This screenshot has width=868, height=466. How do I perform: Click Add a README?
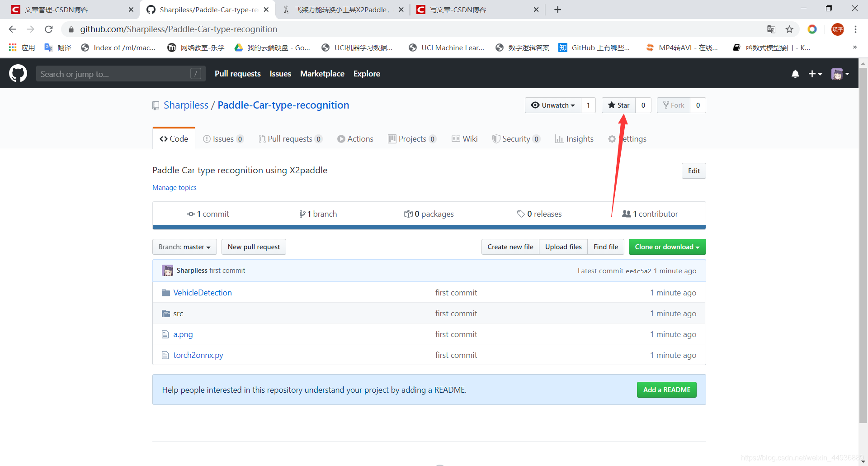click(x=667, y=390)
